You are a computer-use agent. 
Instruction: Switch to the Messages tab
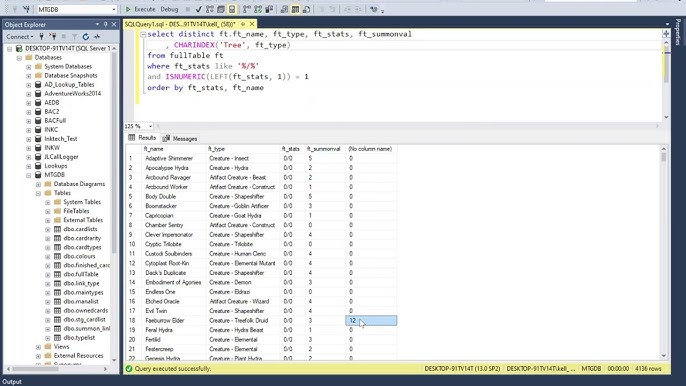(180, 138)
